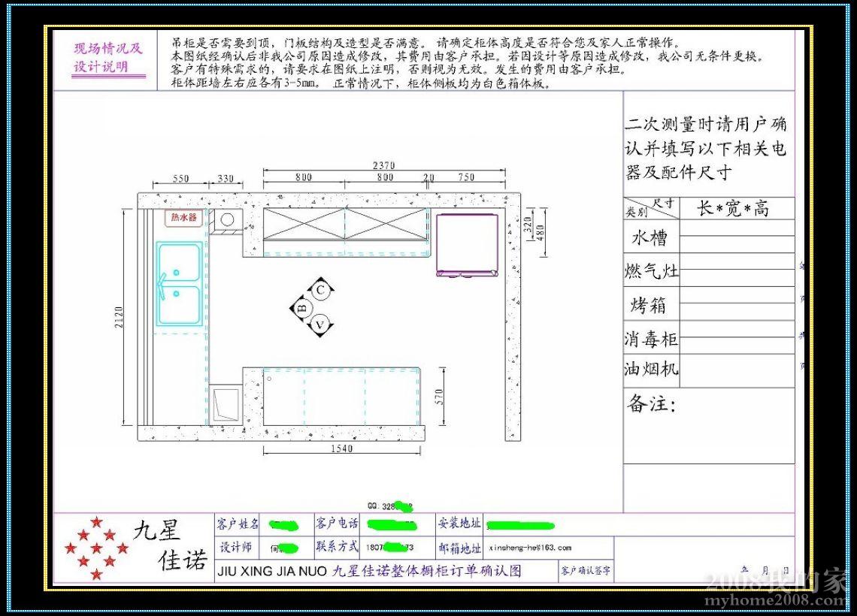This screenshot has width=857, height=616.
Task: Click the round pipe symbol near the water heater
Action: coord(227,219)
